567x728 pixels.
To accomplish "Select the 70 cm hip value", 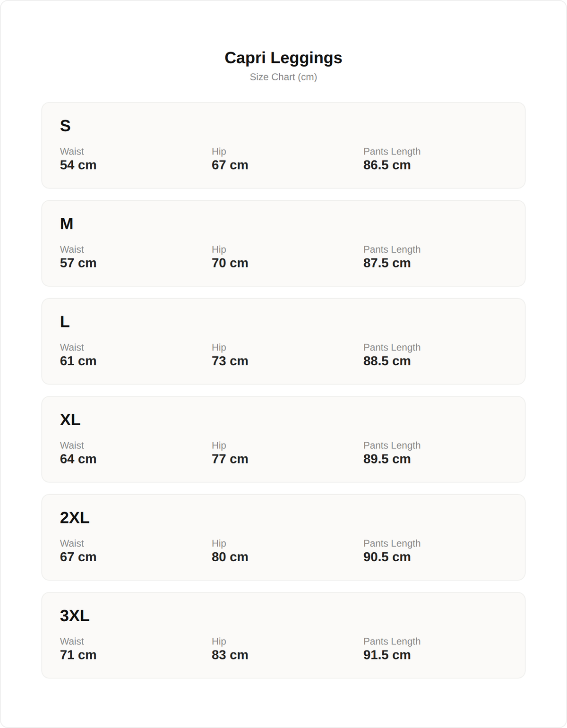I will click(x=230, y=263).
